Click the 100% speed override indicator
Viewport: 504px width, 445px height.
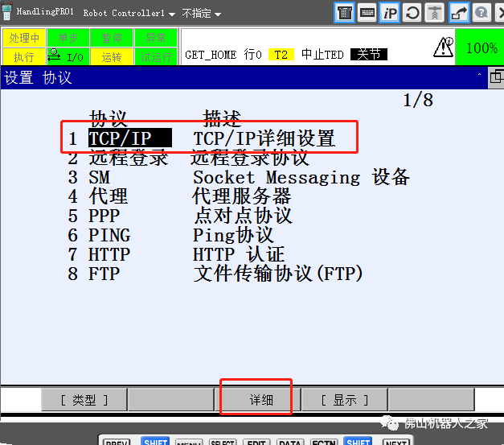481,47
